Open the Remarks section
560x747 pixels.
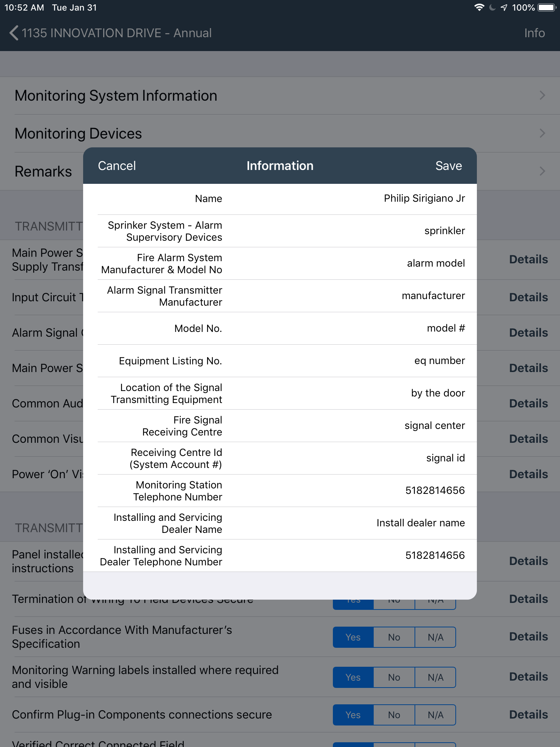click(x=43, y=171)
